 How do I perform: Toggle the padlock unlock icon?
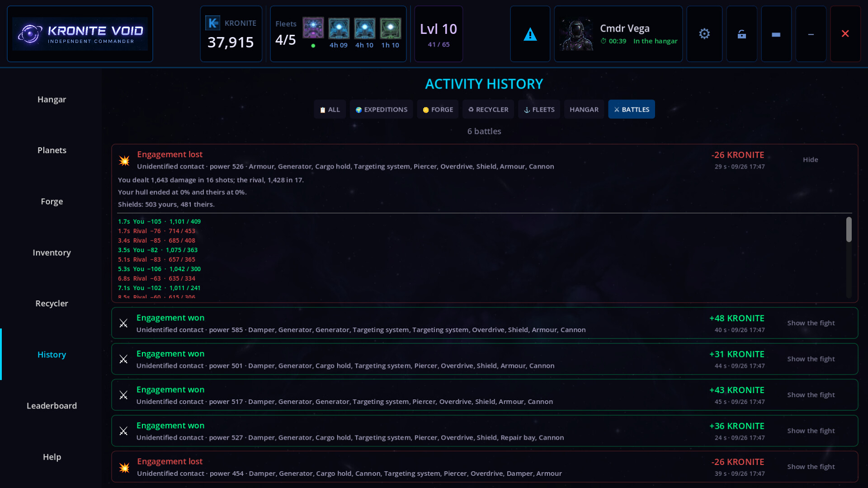(741, 34)
